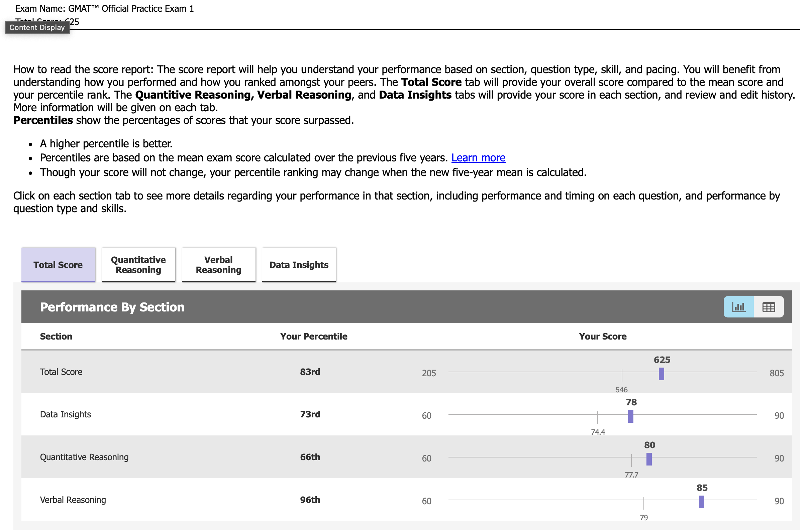Viewport: 812px width, 530px height.
Task: Click the Section column header
Action: 56,337
